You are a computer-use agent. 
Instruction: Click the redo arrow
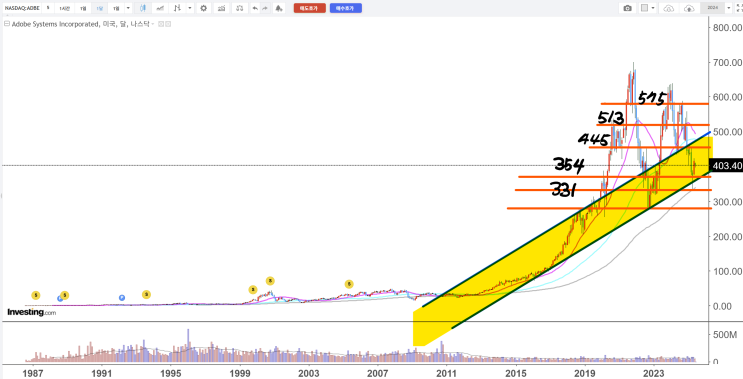pyautogui.click(x=265, y=8)
